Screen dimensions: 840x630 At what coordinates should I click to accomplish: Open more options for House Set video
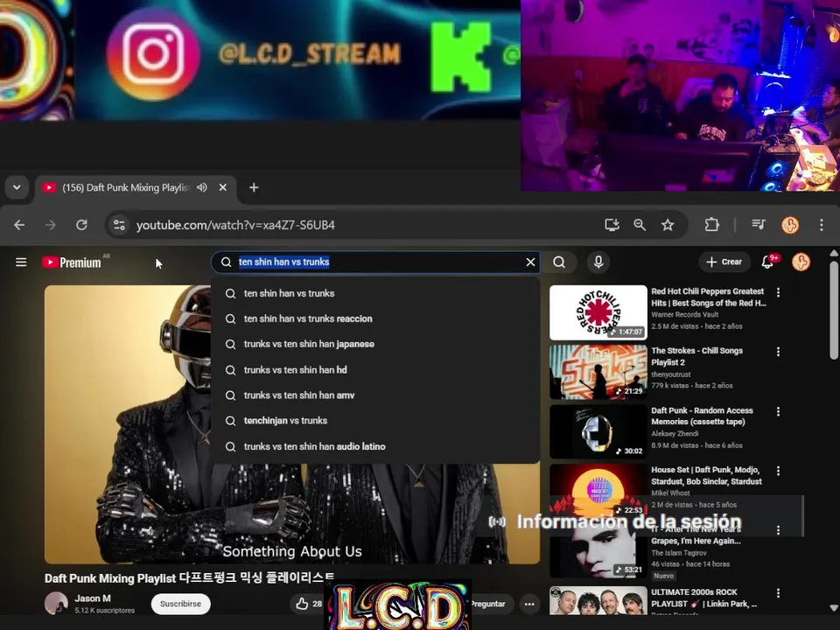point(778,471)
